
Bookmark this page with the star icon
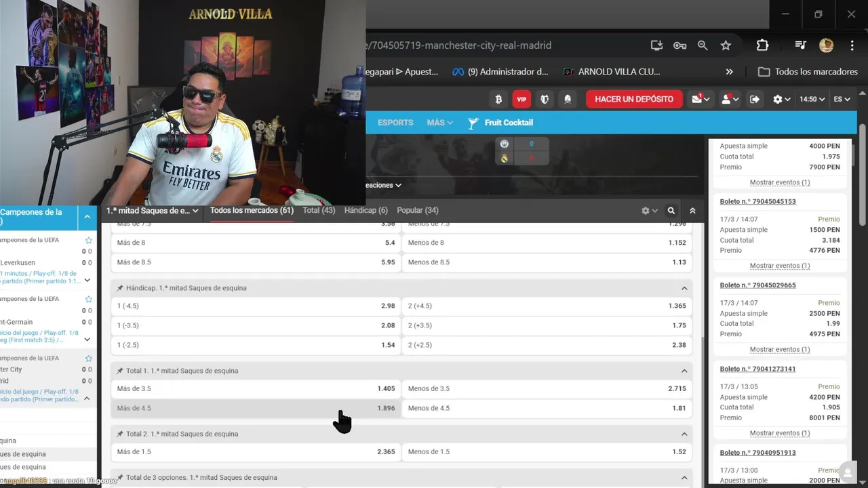click(x=726, y=45)
